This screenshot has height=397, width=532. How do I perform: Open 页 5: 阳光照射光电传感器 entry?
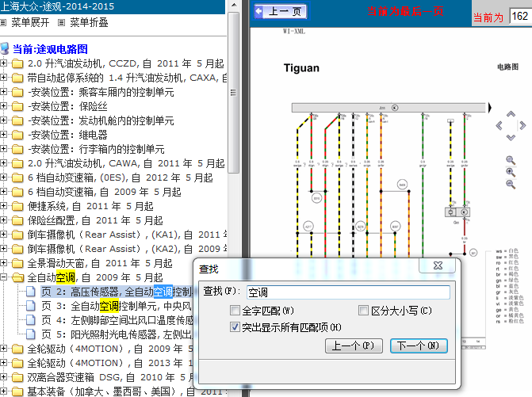117,334
